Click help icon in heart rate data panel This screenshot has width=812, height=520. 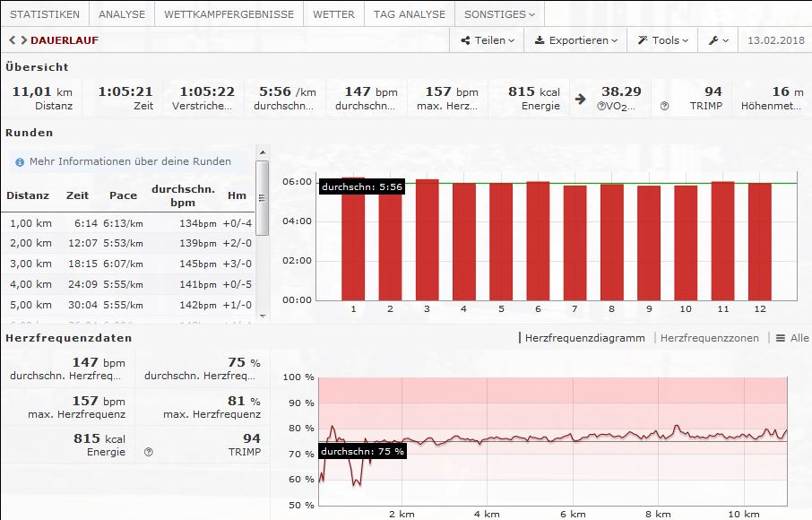tap(149, 453)
